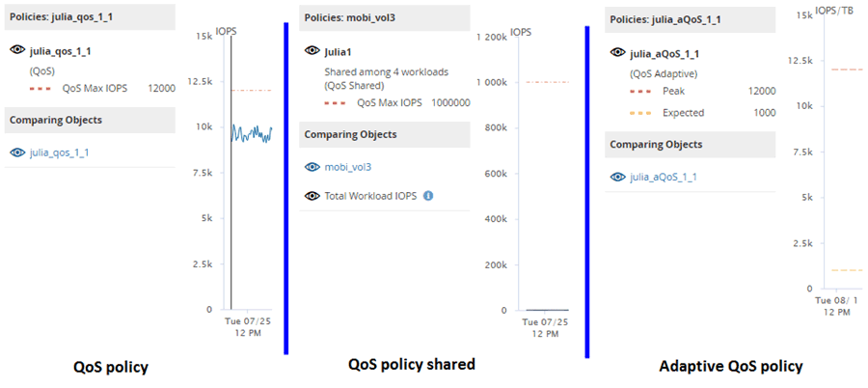Toggle visibility of mobi_vol3 object
Screen dimensions: 868x388
pos(312,167)
